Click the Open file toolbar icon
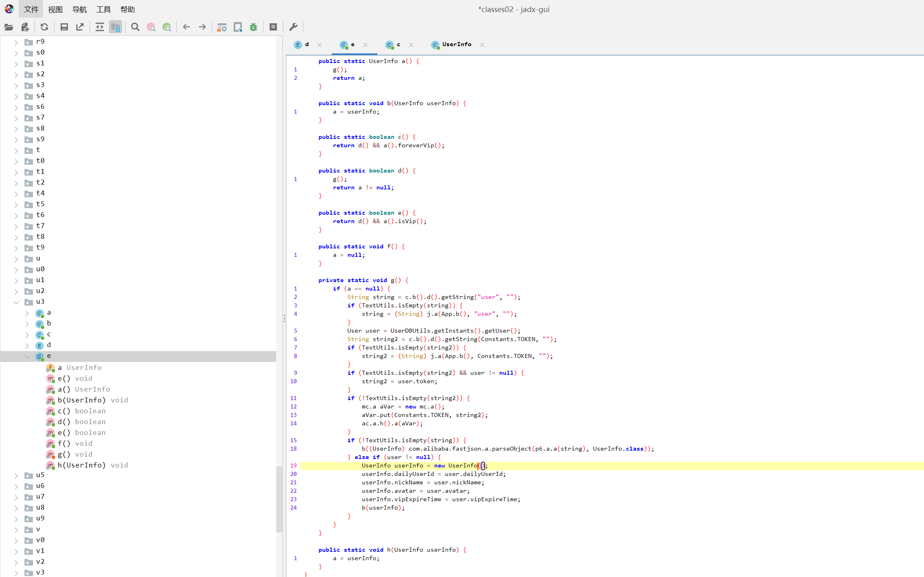This screenshot has height=577, width=924. [x=9, y=27]
